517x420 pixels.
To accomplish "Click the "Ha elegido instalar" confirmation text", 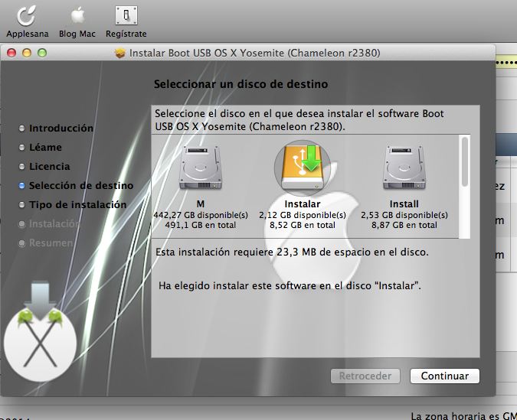I will 290,285.
